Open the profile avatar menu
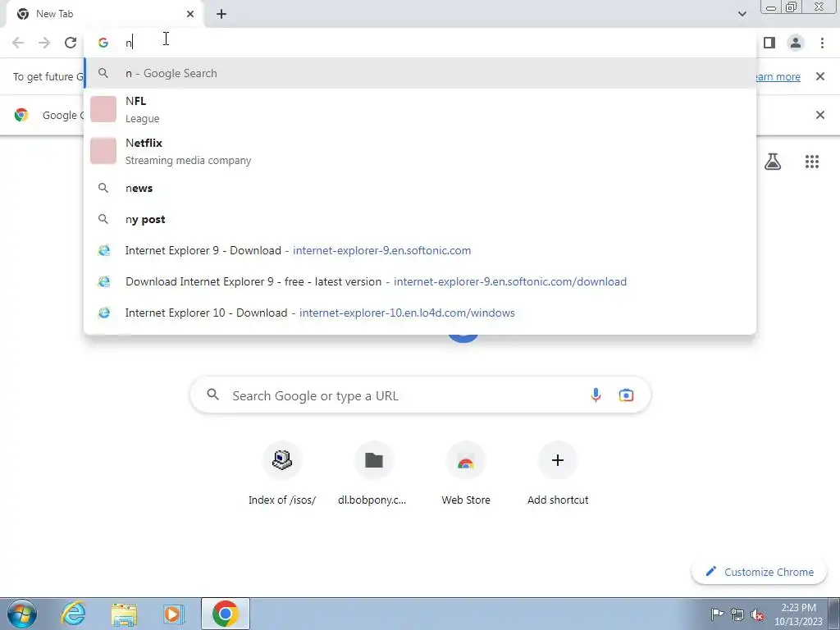Screen dimensions: 840x630 click(796, 43)
